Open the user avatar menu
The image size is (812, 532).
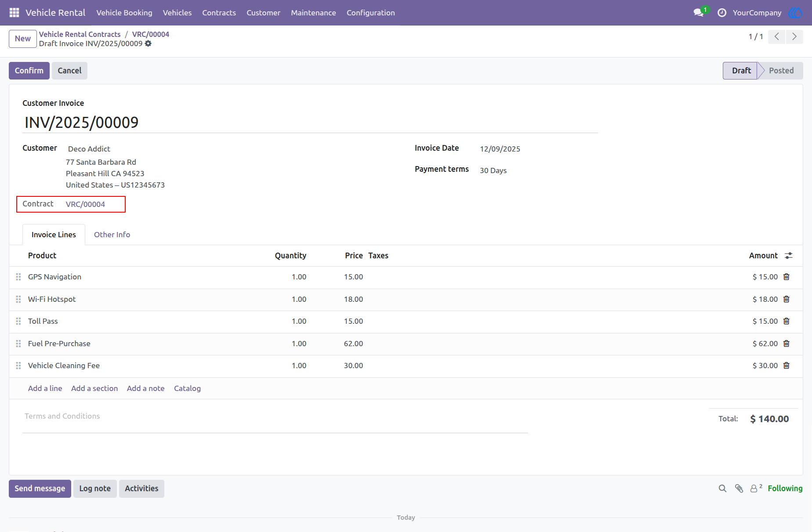click(795, 13)
